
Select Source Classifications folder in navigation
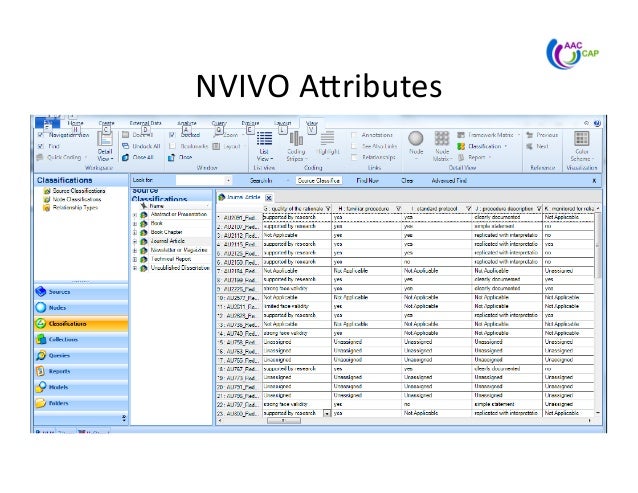[x=74, y=191]
